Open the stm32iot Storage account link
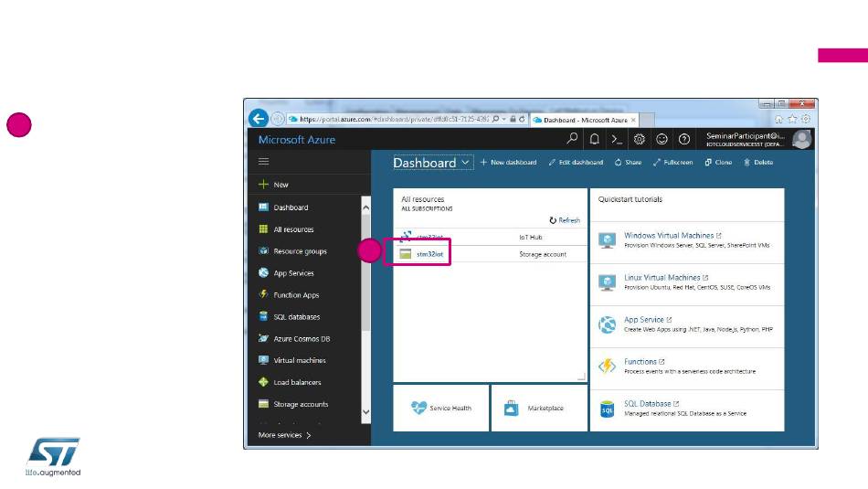Screen dimensions: 868x489 (x=429, y=254)
